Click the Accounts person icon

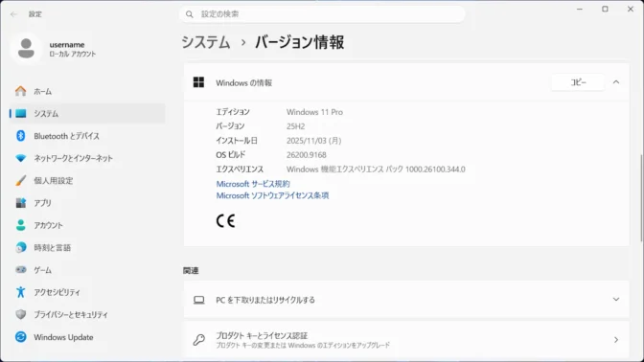20,225
